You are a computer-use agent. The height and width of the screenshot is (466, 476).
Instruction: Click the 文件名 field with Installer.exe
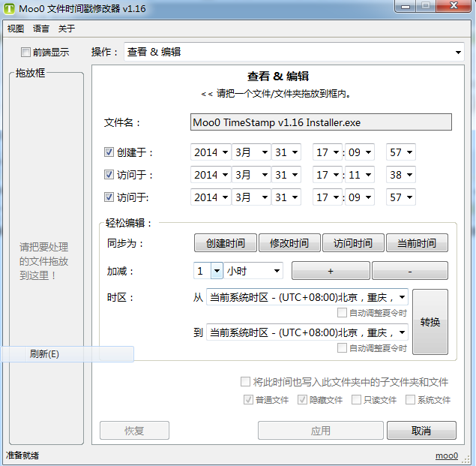[321, 122]
